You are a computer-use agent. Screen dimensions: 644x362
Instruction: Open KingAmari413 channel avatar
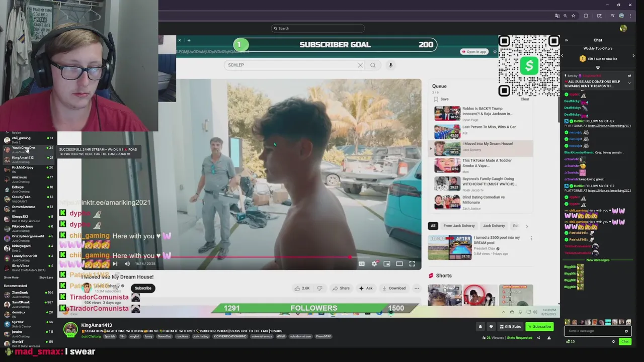point(70,329)
